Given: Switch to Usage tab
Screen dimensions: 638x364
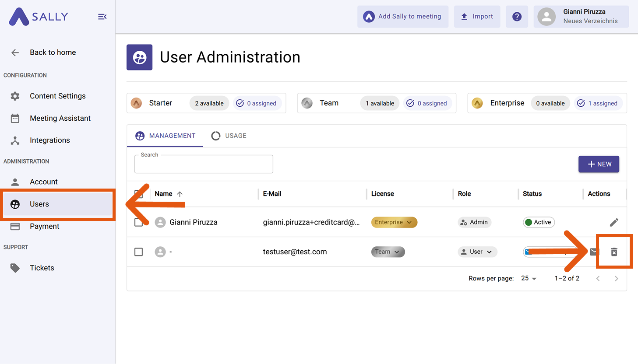Looking at the screenshot, I should click(229, 136).
